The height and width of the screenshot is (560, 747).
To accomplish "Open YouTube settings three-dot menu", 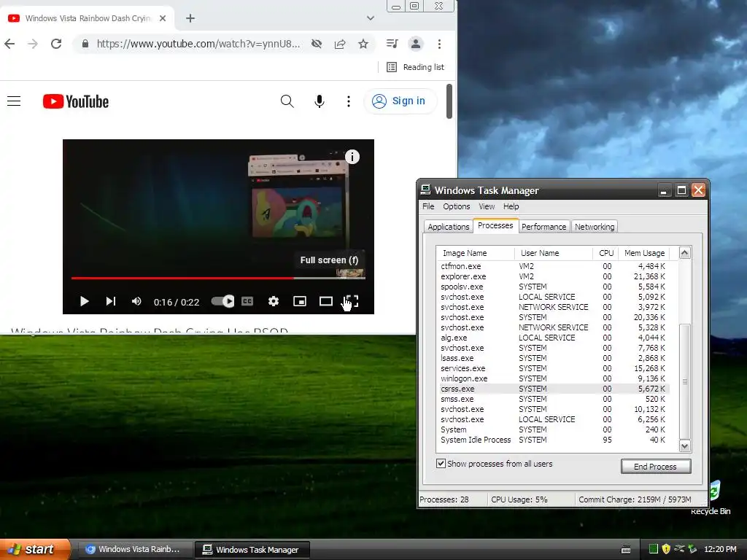I will click(x=349, y=101).
